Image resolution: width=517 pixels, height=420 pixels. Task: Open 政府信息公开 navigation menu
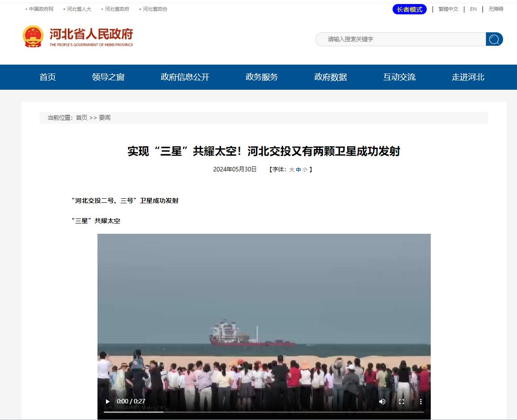(185, 77)
